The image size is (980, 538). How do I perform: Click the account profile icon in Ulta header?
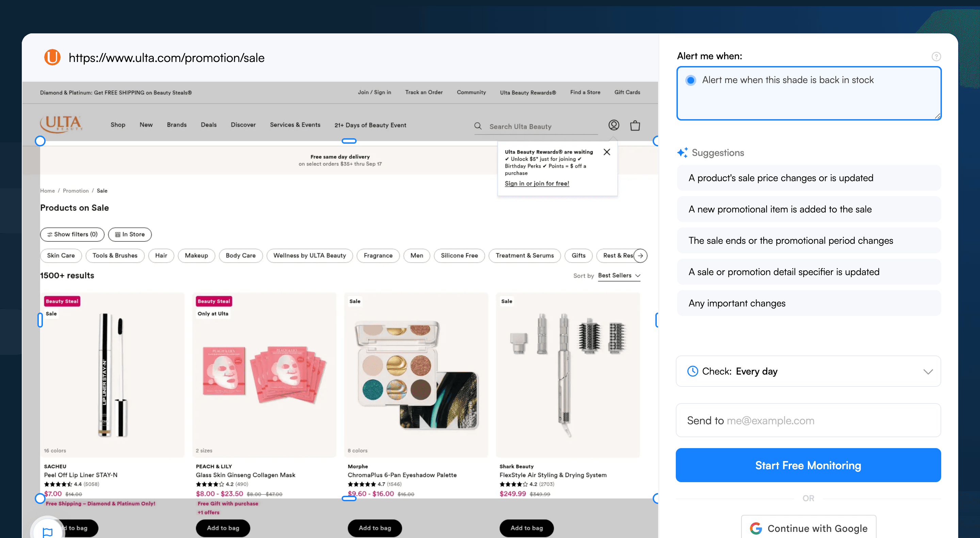tap(614, 125)
